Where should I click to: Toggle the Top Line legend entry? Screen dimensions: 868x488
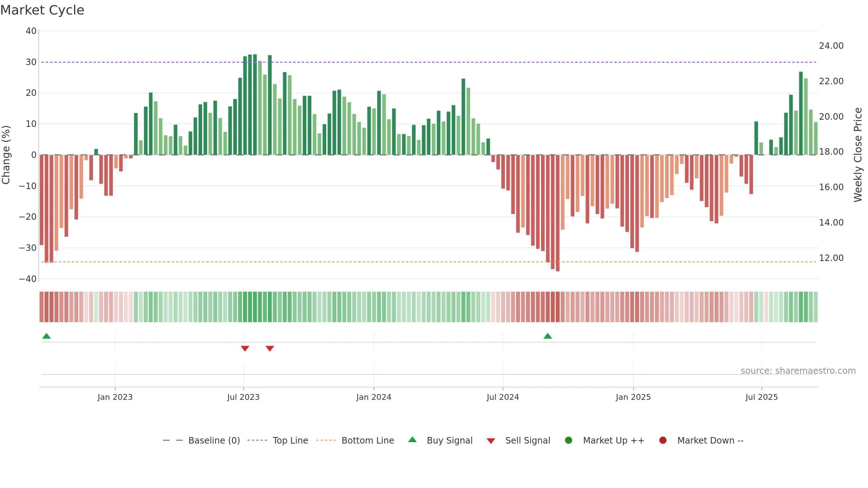(x=278, y=440)
